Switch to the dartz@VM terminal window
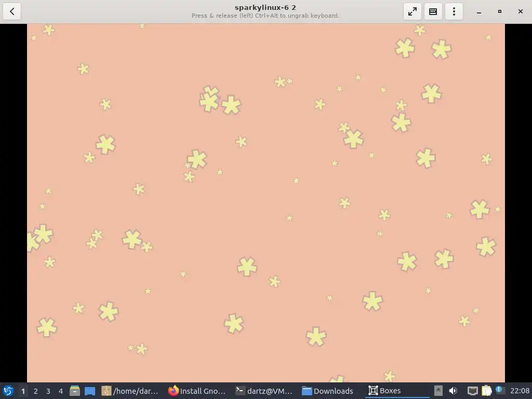The width and height of the screenshot is (532, 399). click(264, 391)
